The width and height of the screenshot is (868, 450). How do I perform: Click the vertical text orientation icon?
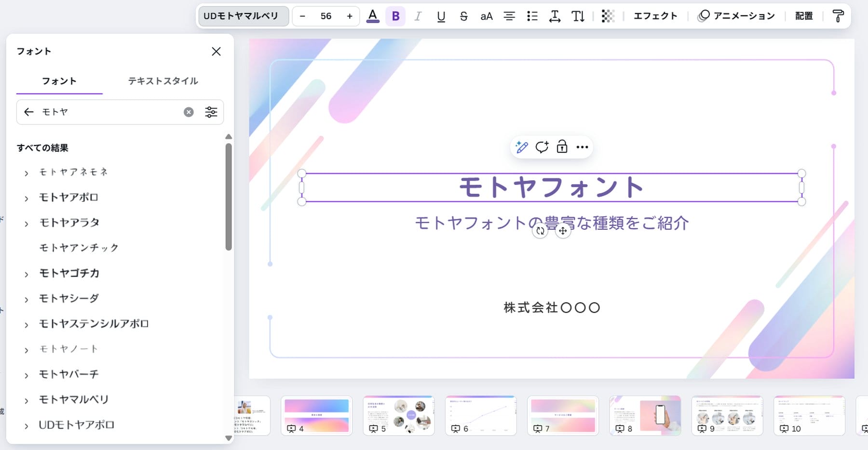coord(577,16)
